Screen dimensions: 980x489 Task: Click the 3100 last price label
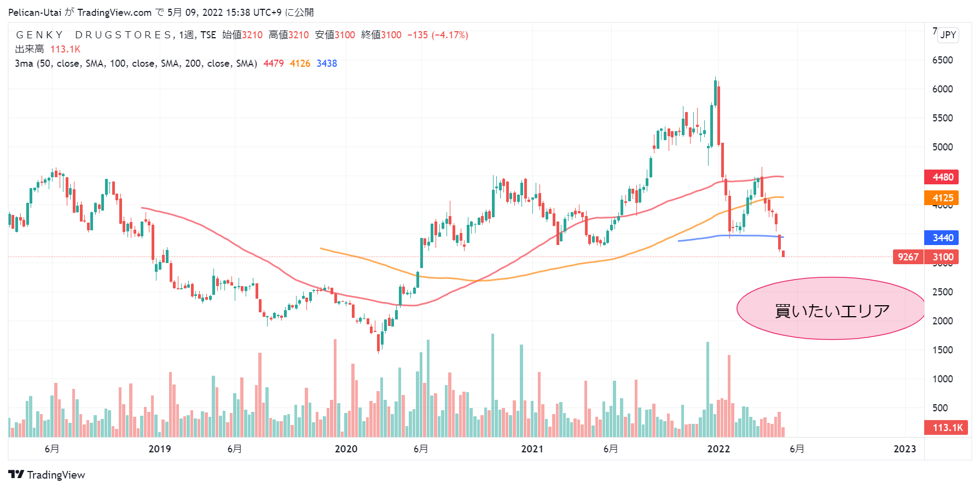(x=942, y=257)
